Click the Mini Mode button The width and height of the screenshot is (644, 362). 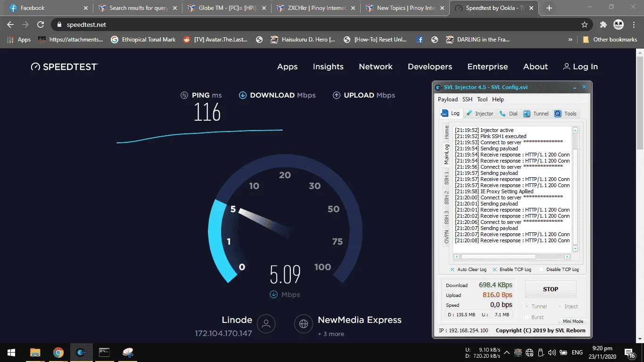[573, 321]
